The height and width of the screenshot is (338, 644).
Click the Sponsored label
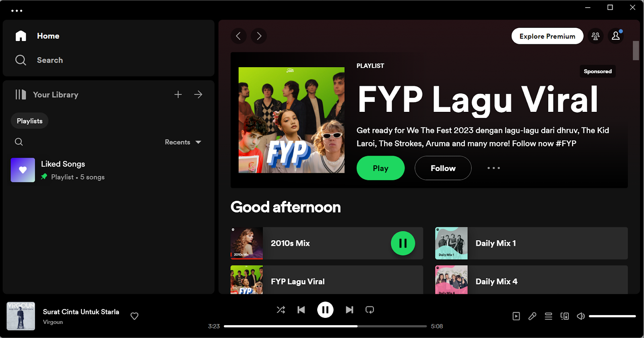tap(598, 71)
